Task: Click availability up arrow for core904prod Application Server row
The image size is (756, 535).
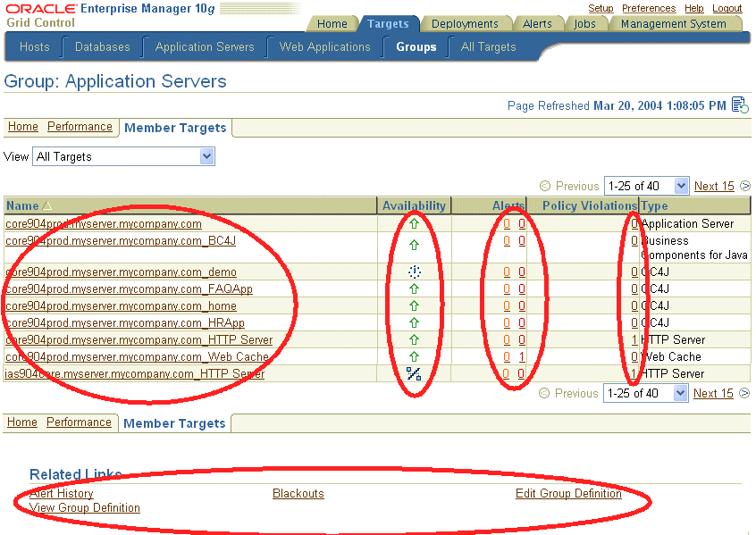Action: (414, 223)
